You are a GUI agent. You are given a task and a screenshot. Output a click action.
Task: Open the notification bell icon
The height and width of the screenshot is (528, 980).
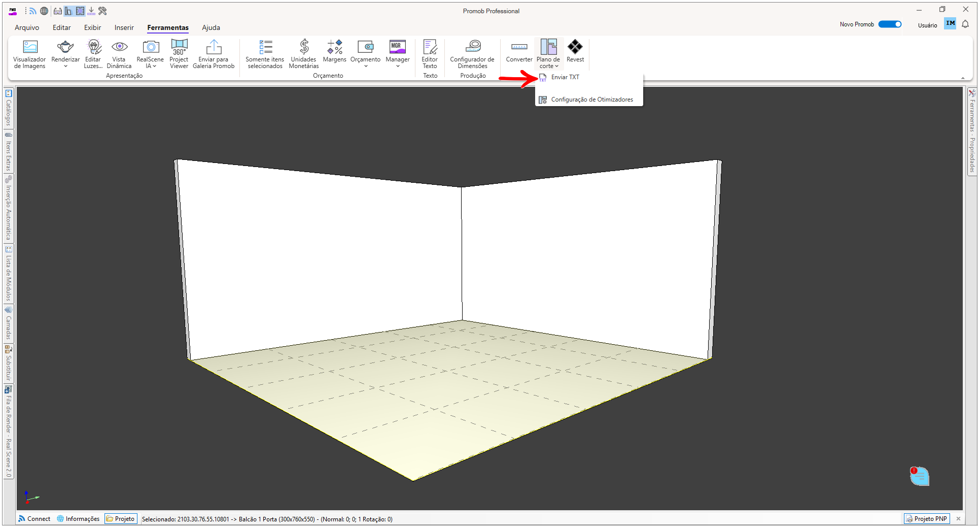pos(966,24)
